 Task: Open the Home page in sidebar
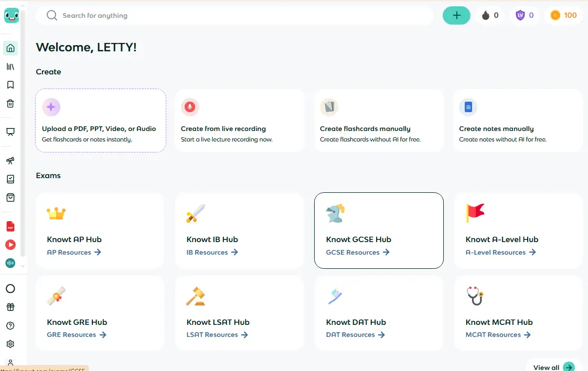tap(10, 48)
